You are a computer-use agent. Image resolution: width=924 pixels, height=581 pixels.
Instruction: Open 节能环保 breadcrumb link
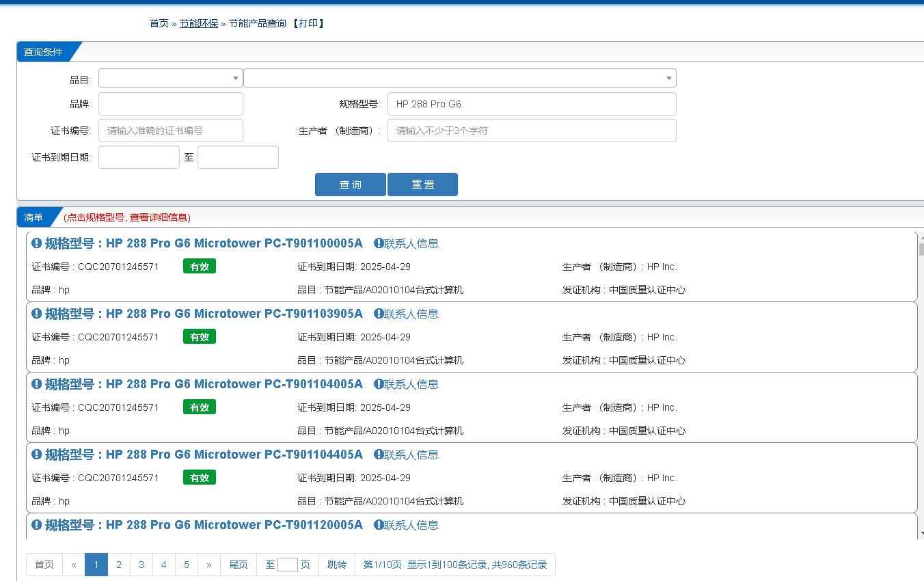click(199, 23)
